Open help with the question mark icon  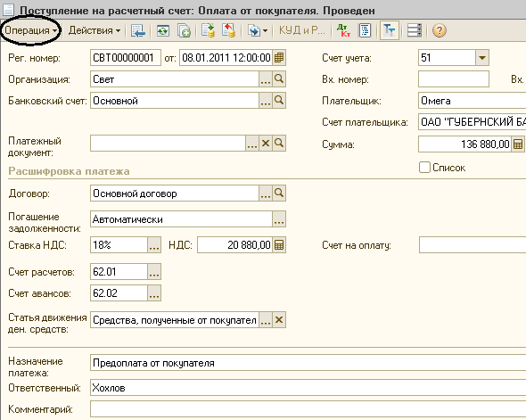(x=440, y=30)
